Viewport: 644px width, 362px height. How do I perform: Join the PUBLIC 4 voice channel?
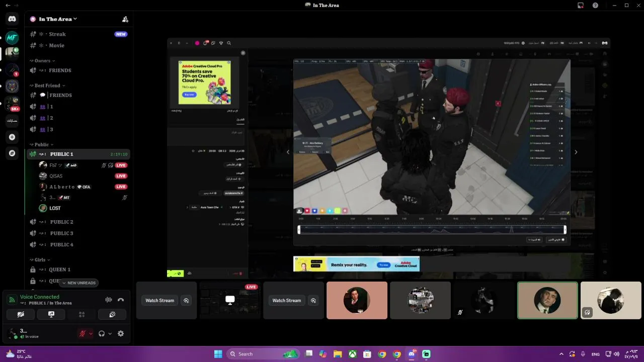78,244
